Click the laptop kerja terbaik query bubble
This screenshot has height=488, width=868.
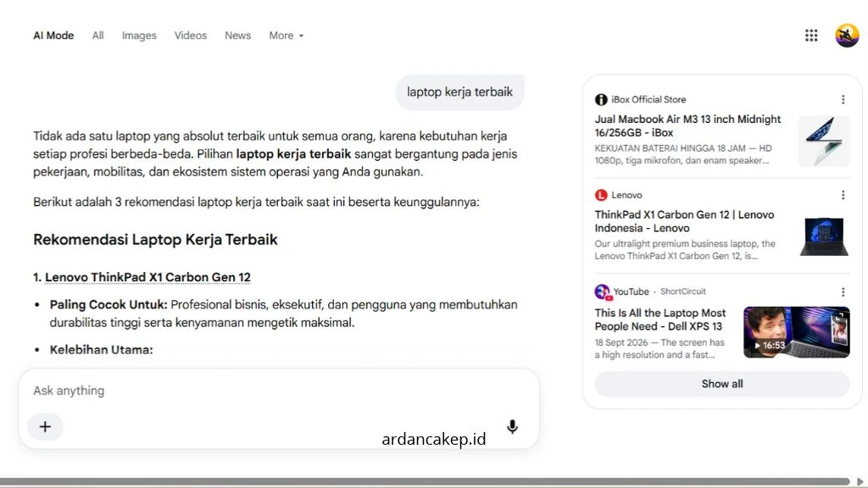(459, 91)
